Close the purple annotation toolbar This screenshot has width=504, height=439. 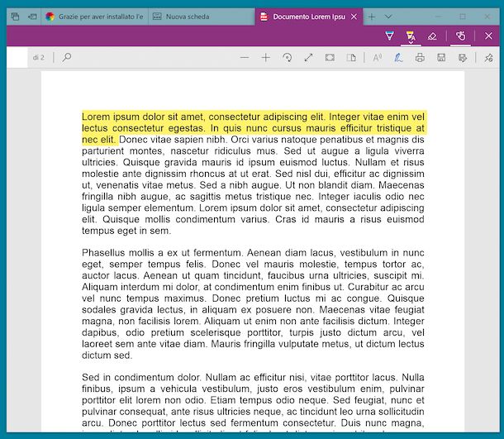[488, 36]
